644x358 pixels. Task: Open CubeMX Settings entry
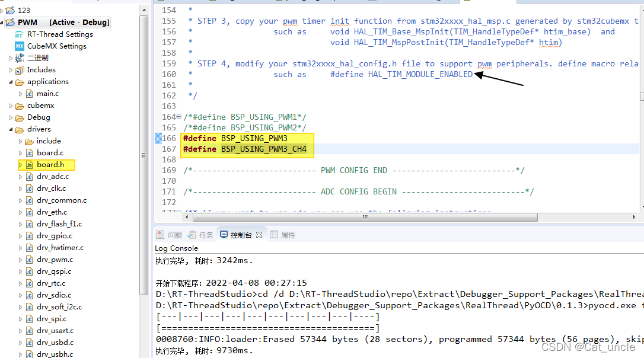(57, 46)
